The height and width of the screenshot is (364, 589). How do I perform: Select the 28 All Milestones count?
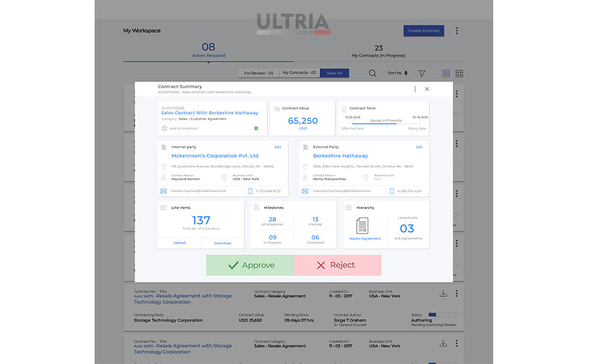pyautogui.click(x=272, y=219)
